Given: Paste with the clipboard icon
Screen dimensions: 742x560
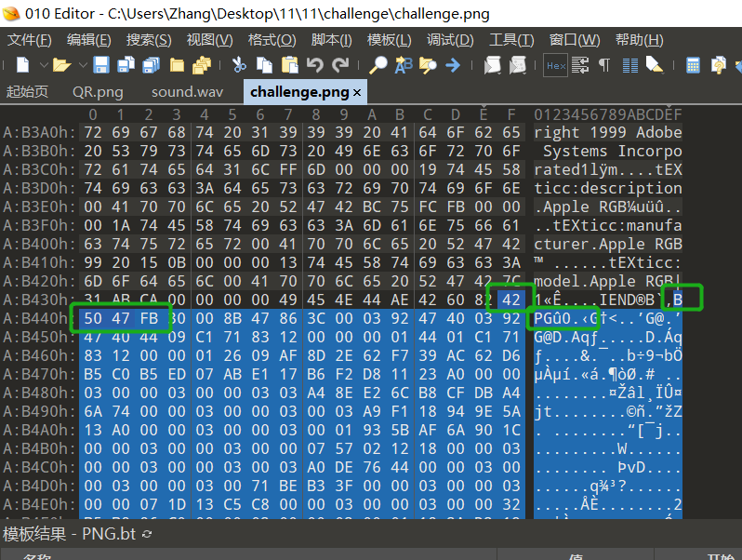Looking at the screenshot, I should coord(289,65).
